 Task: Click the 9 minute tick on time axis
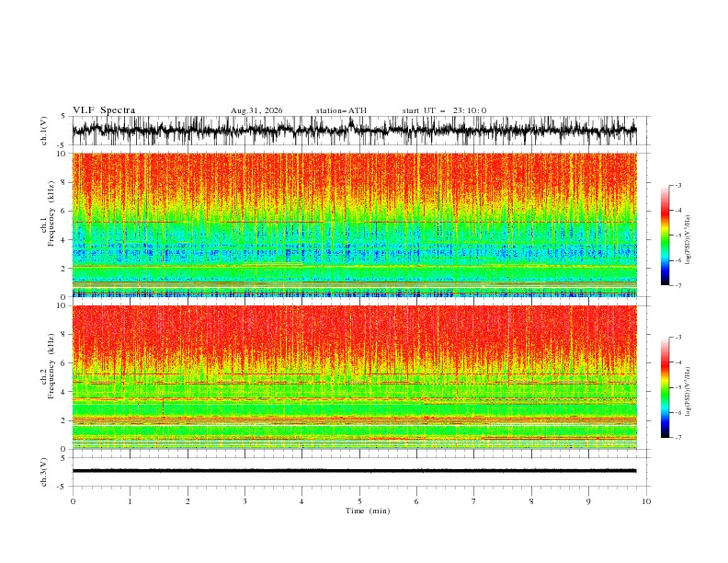pos(588,501)
